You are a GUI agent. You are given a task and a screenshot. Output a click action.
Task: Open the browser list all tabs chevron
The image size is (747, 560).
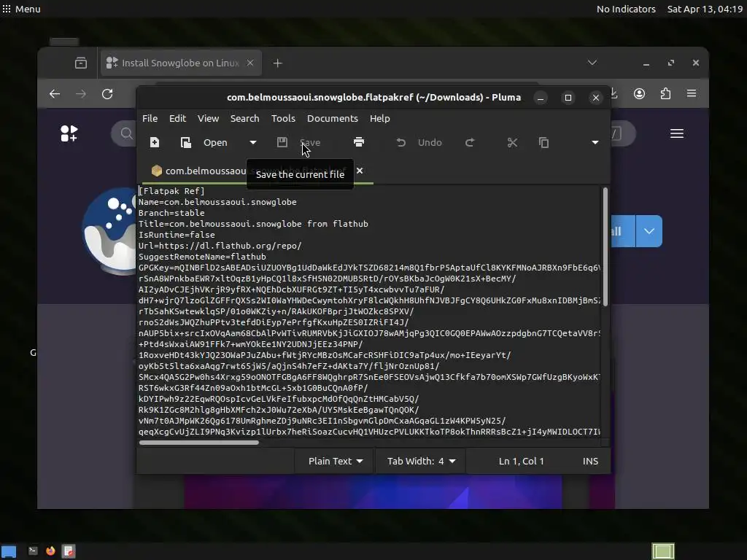tap(592, 63)
